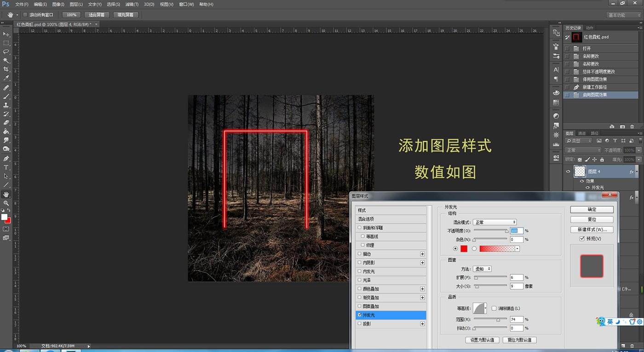
Task: Choose the Horizontal Type tool
Action: pos(6,167)
